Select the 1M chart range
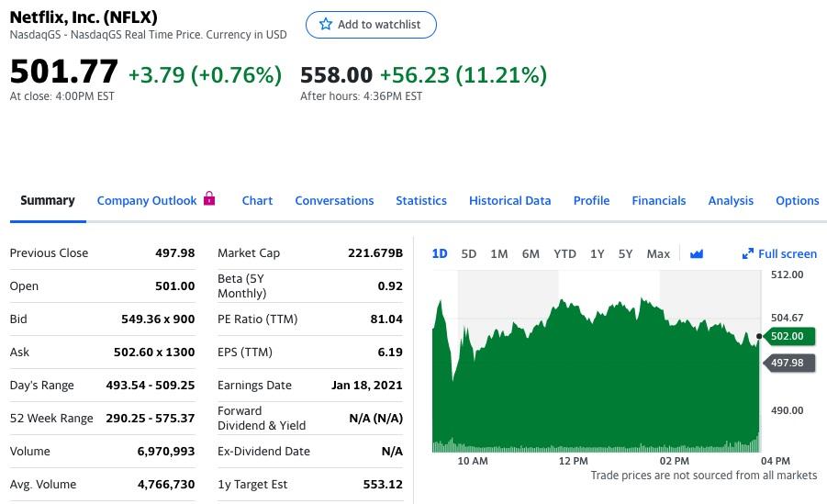 tap(499, 254)
